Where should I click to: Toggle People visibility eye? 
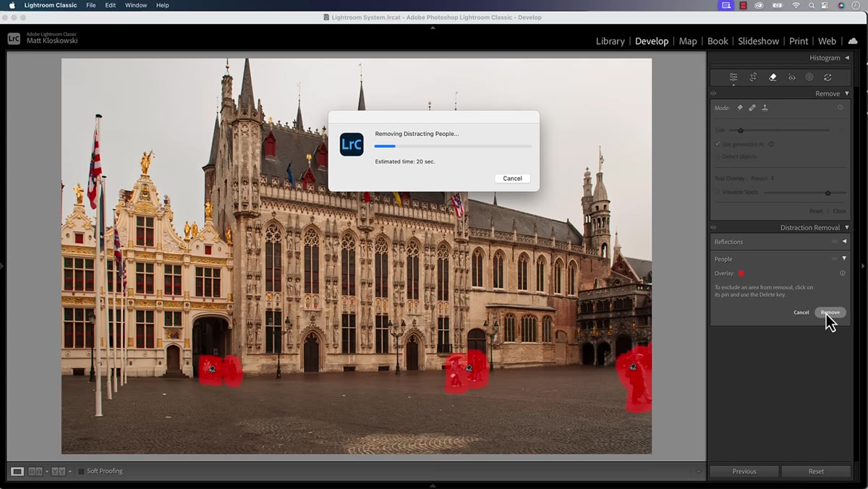834,259
